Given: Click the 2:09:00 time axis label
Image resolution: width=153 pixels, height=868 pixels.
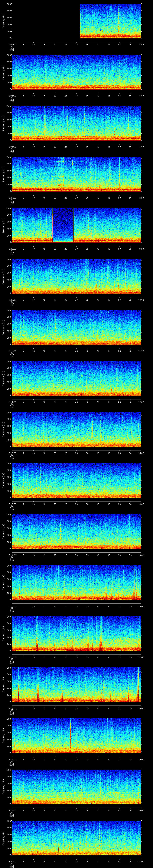Looking at the screenshot, I should (x=12, y=300).
